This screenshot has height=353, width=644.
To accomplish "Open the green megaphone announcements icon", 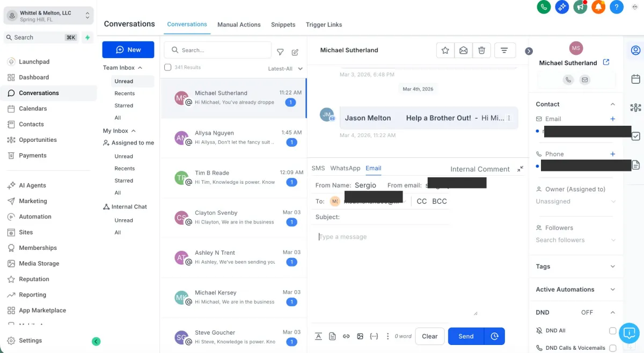I will pyautogui.click(x=580, y=7).
